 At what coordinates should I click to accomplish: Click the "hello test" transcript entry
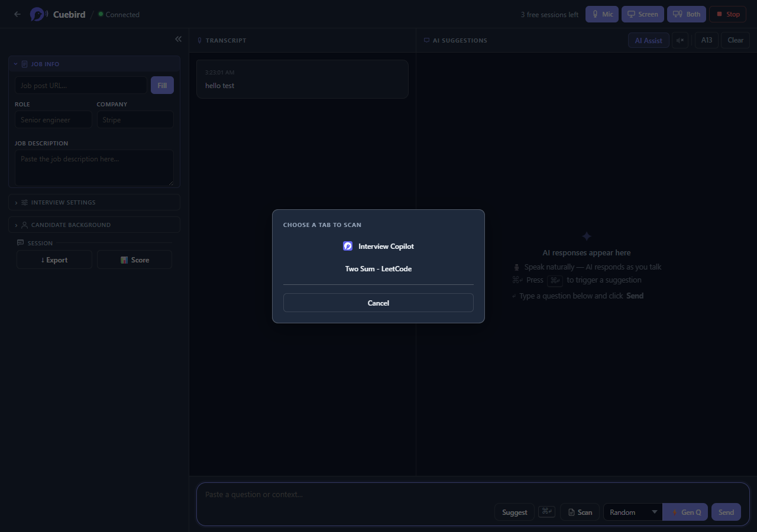coord(302,79)
